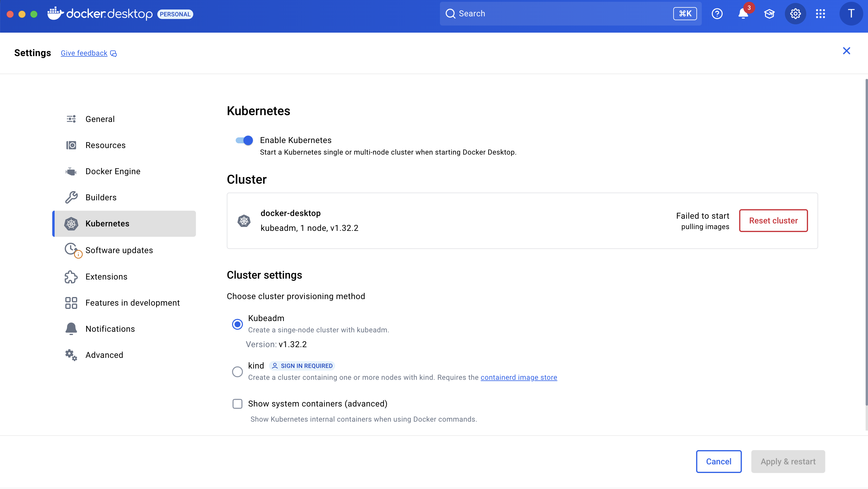Open the notifications bell with badge 3
Screen dimensions: 868x489
click(743, 13)
